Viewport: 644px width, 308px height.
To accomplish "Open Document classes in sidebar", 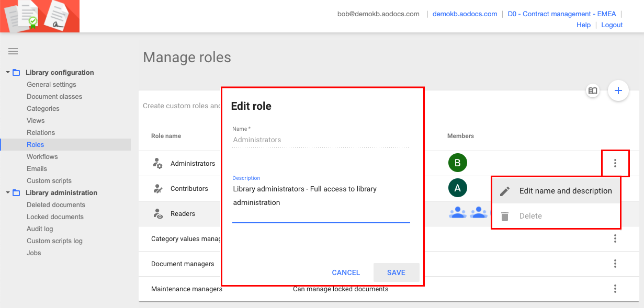I will (x=54, y=97).
